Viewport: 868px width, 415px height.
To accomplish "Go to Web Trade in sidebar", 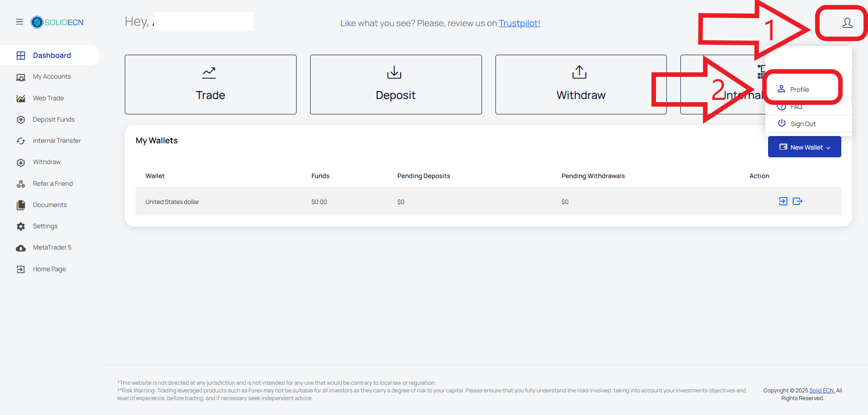I will point(48,98).
